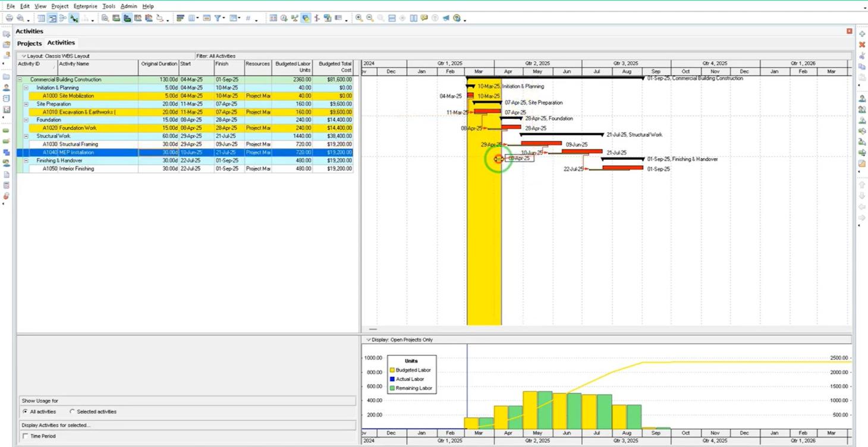This screenshot has width=868, height=447.
Task: Open Reports icon in left sidebar
Action: [6, 99]
